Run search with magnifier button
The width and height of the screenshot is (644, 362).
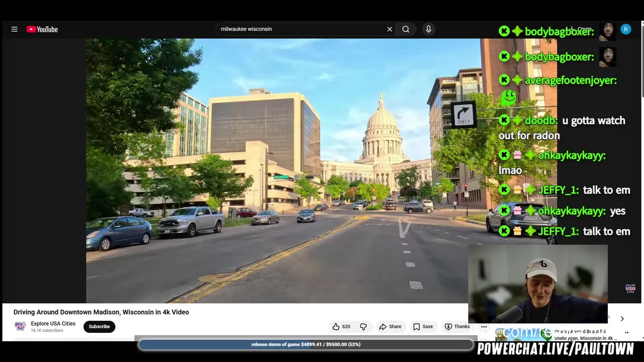point(406,29)
